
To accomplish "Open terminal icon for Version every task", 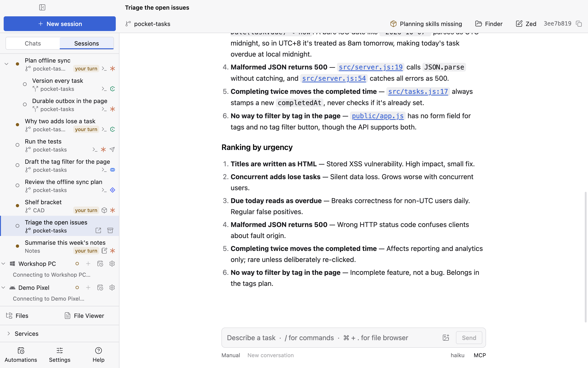I will (104, 89).
